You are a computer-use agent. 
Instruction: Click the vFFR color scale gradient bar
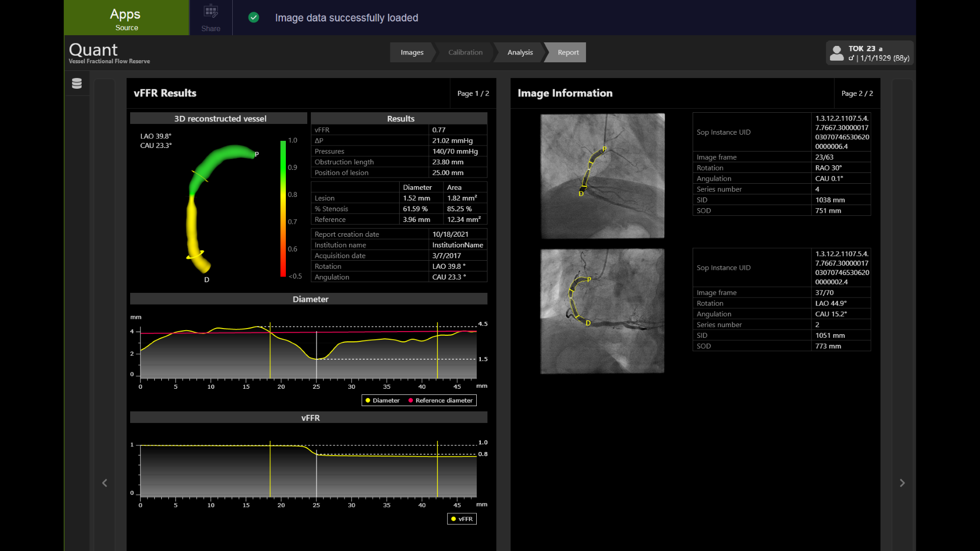click(x=282, y=209)
